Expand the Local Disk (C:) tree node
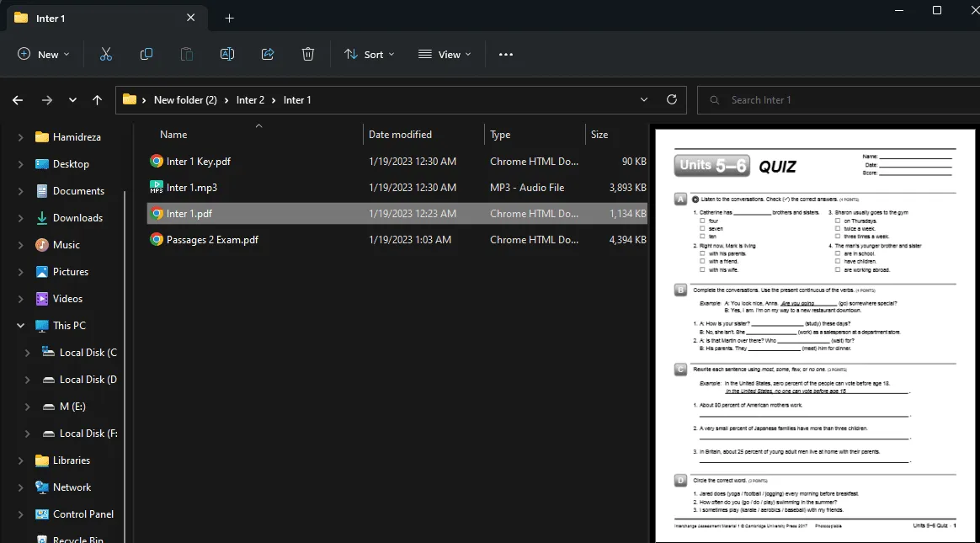The image size is (980, 543). point(28,353)
